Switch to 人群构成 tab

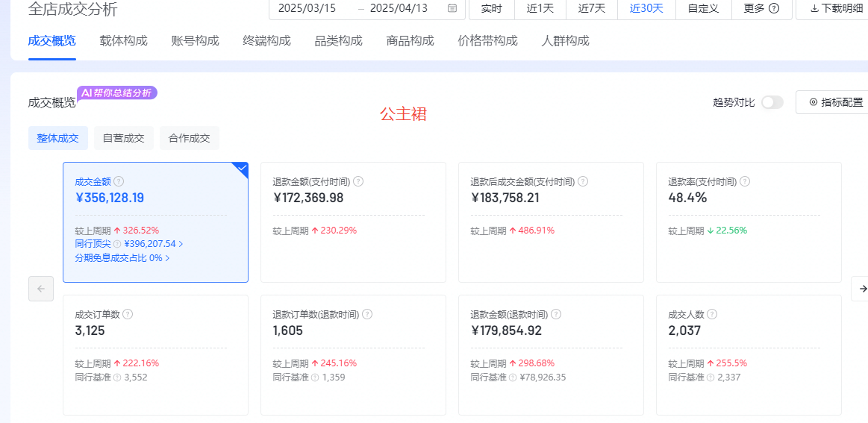coord(565,40)
